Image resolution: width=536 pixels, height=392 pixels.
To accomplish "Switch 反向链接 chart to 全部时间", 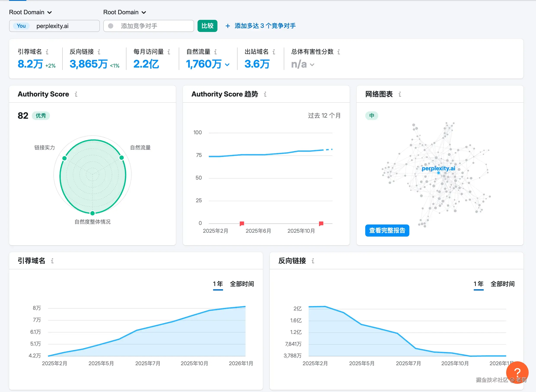I will pyautogui.click(x=502, y=284).
